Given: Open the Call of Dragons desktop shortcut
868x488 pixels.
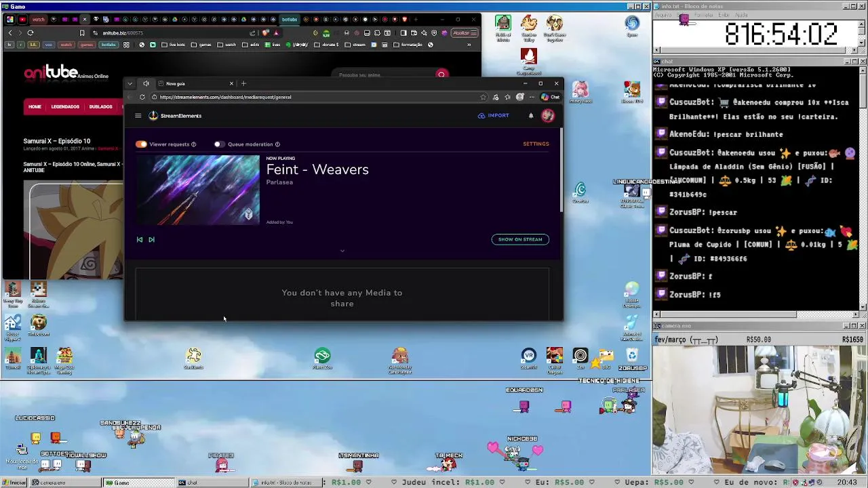Looking at the screenshot, I should [x=555, y=360].
